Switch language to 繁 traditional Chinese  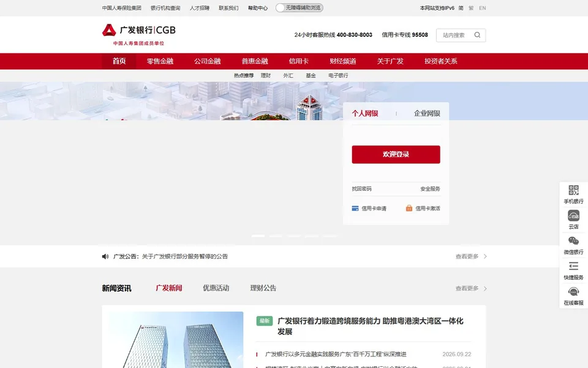(x=471, y=8)
